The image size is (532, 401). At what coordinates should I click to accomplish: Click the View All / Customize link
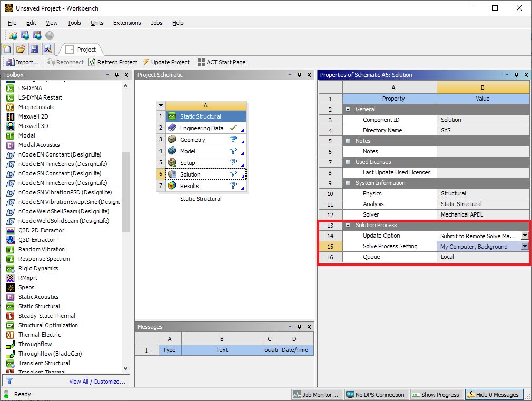point(97,382)
